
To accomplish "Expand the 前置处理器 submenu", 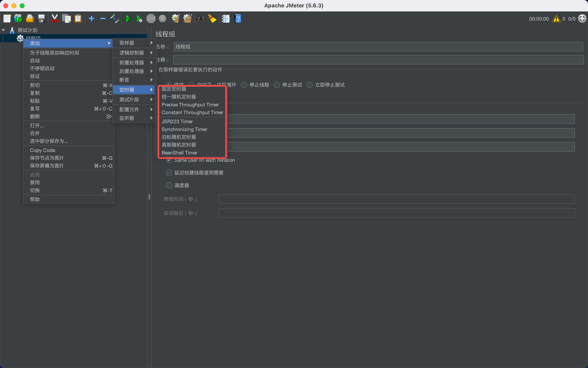I will 134,63.
